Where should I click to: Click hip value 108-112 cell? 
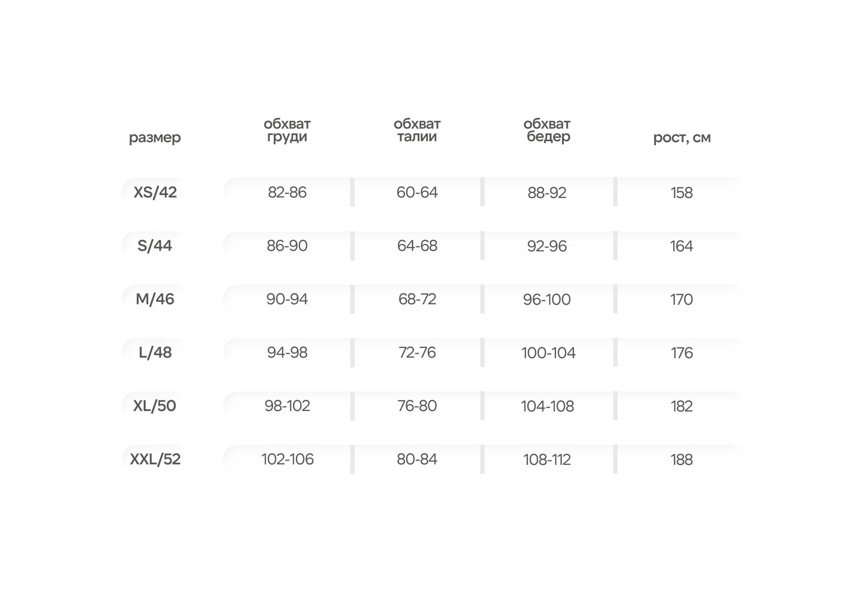(x=547, y=460)
